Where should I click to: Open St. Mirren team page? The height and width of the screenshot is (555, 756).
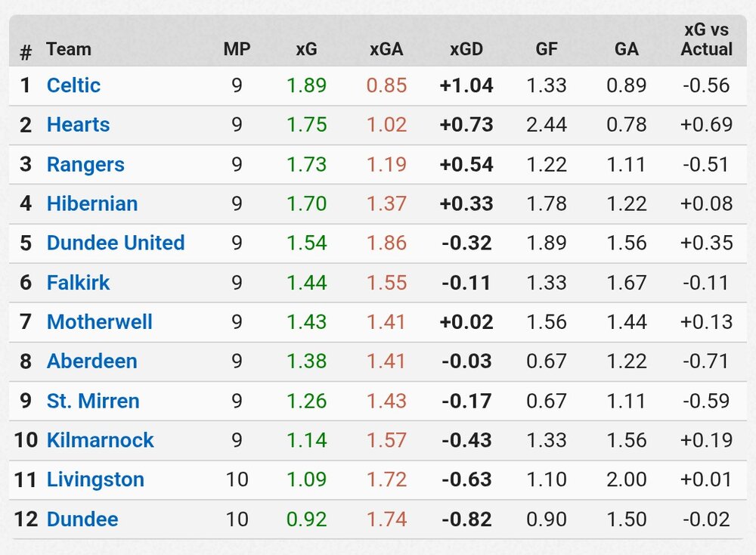[x=93, y=401]
